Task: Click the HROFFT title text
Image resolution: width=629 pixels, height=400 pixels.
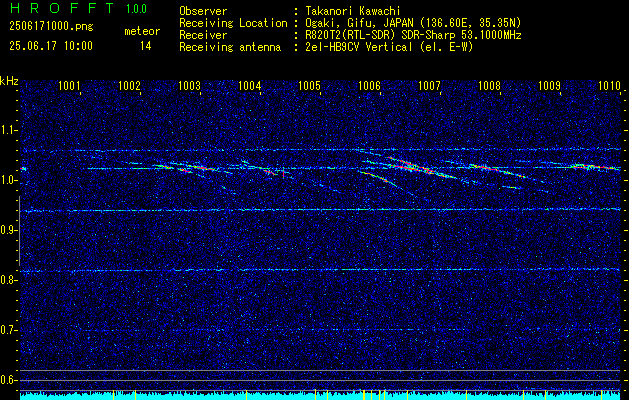Action: [62, 8]
